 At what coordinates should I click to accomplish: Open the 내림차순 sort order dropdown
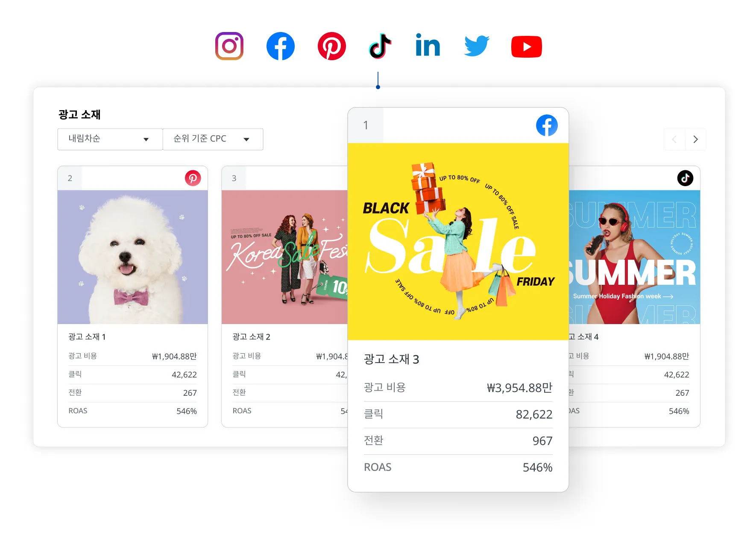click(x=110, y=139)
